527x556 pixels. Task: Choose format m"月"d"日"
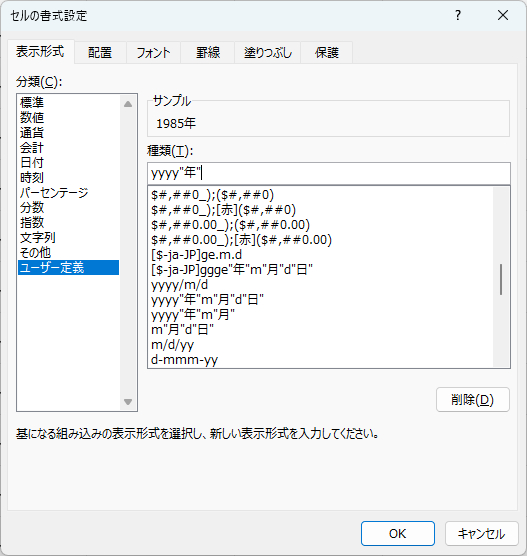click(x=321, y=329)
